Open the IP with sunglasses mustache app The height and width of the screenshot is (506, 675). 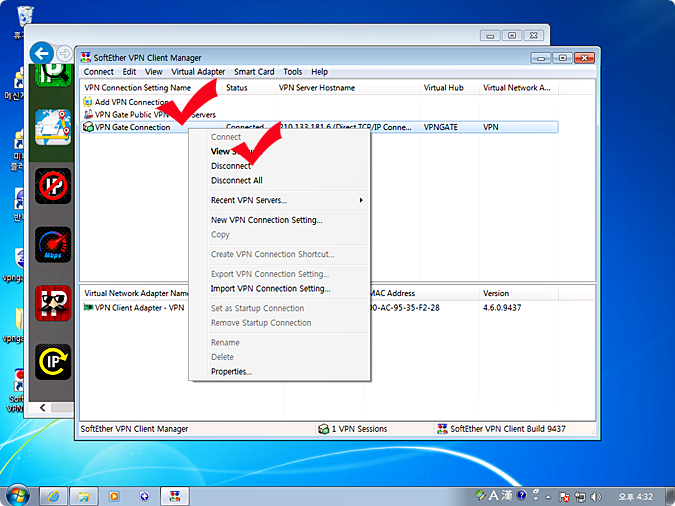(53, 303)
